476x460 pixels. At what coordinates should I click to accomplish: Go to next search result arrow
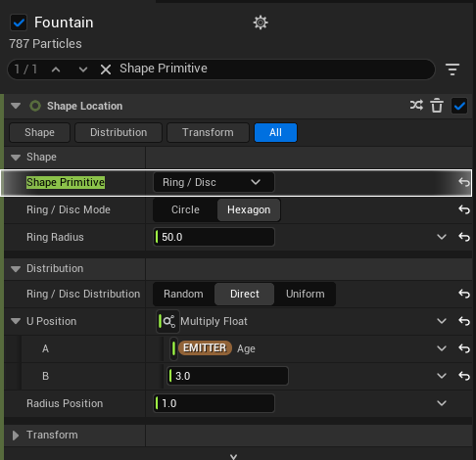[x=83, y=69]
